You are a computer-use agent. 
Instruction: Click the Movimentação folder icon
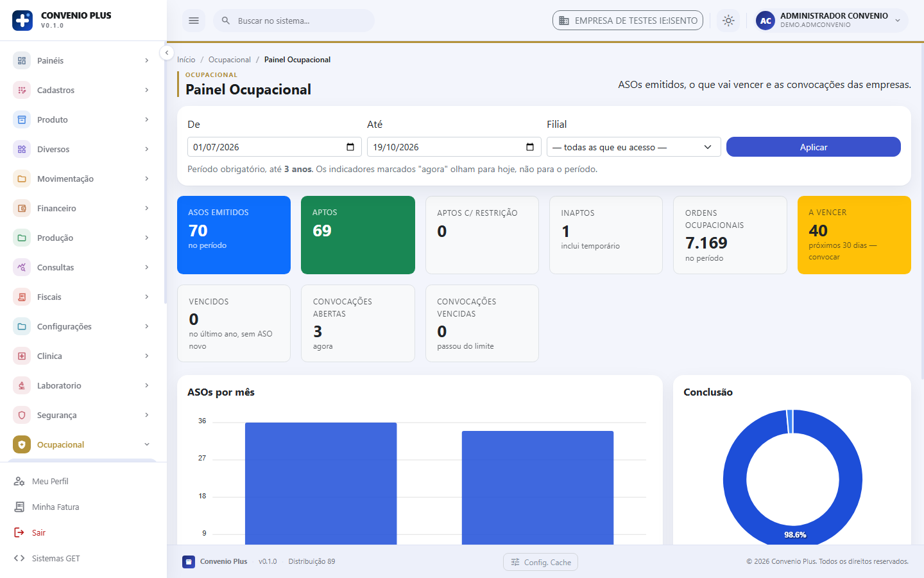pyautogui.click(x=22, y=179)
